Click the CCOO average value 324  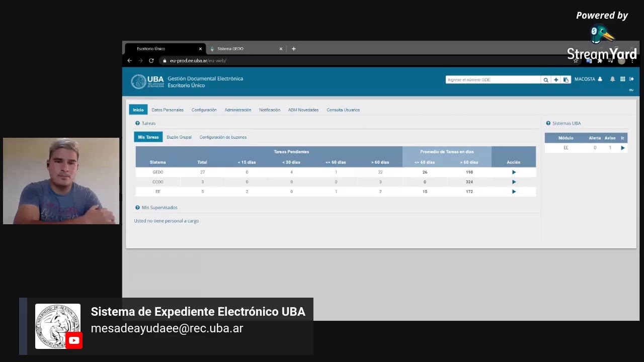pyautogui.click(x=469, y=182)
